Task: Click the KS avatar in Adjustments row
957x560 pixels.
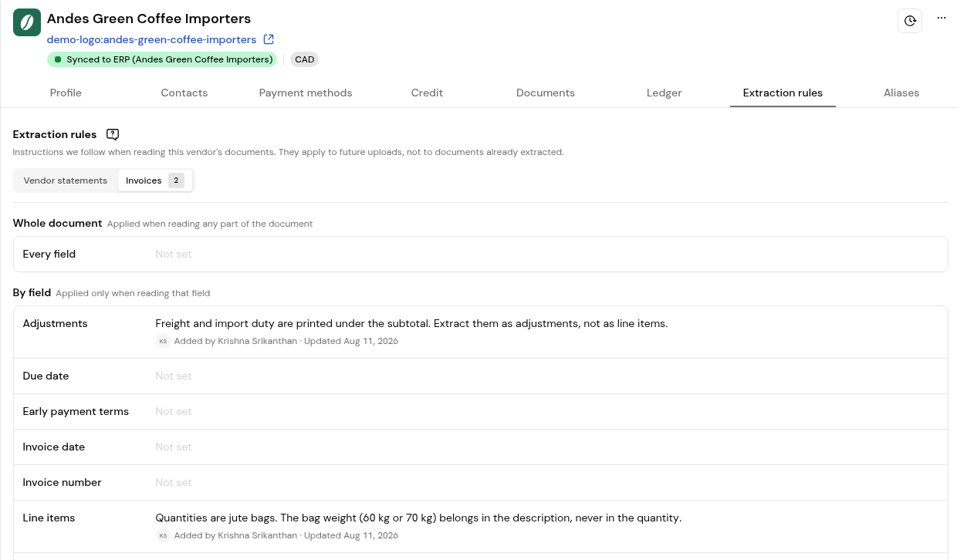Action: point(163,341)
